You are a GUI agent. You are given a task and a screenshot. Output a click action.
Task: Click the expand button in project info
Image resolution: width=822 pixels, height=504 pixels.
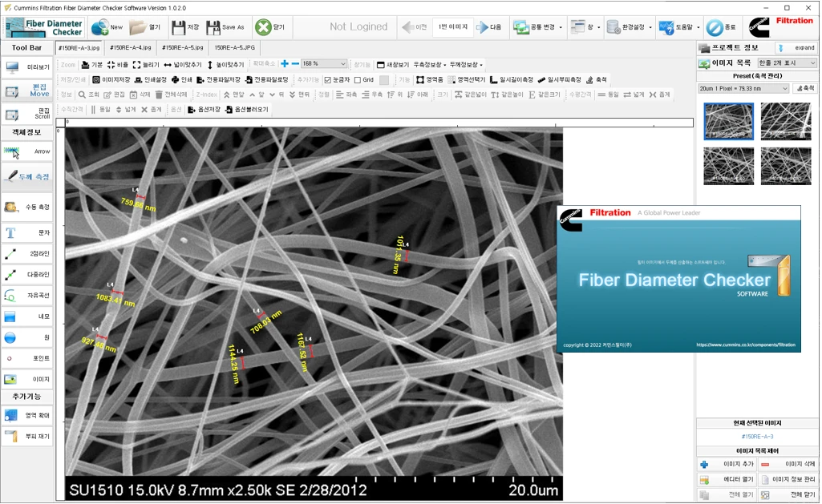pos(796,48)
